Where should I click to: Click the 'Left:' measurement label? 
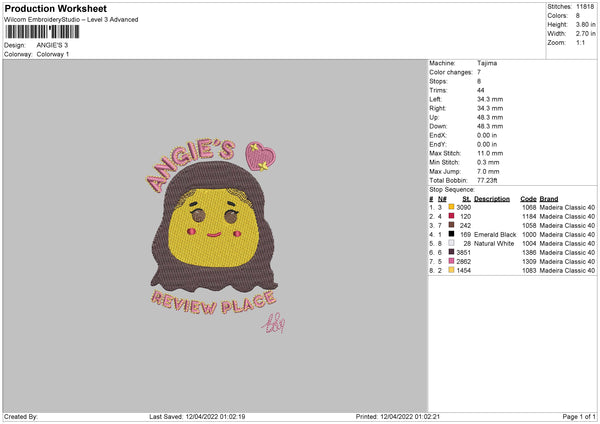coord(435,99)
